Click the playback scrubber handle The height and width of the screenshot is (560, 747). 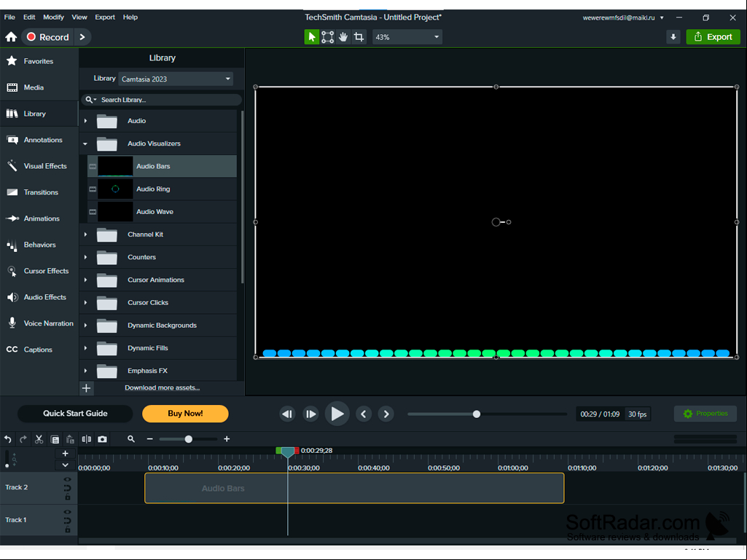[477, 414]
